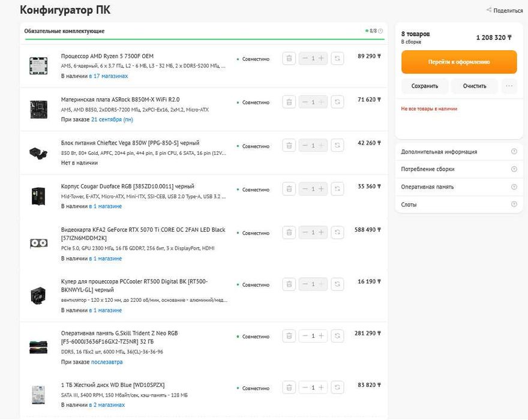This screenshot has height=420, width=528.
Task: Expand Оперативная память info section
Action: (458, 187)
